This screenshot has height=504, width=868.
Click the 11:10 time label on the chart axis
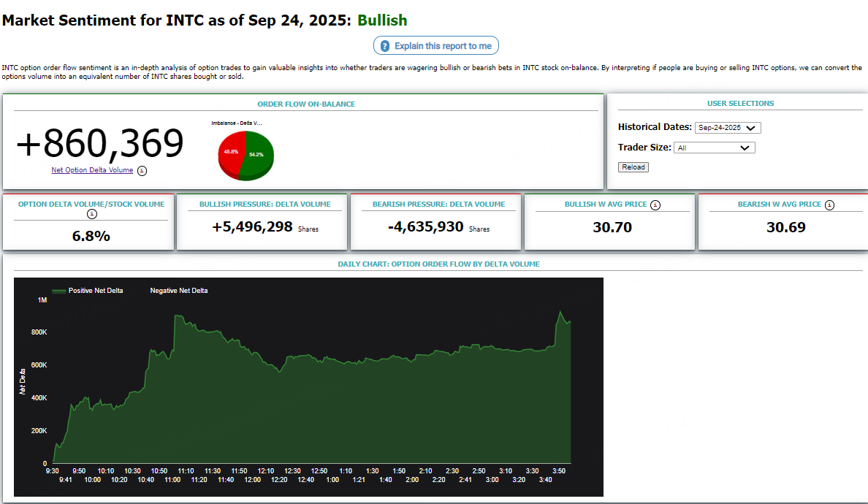(186, 471)
